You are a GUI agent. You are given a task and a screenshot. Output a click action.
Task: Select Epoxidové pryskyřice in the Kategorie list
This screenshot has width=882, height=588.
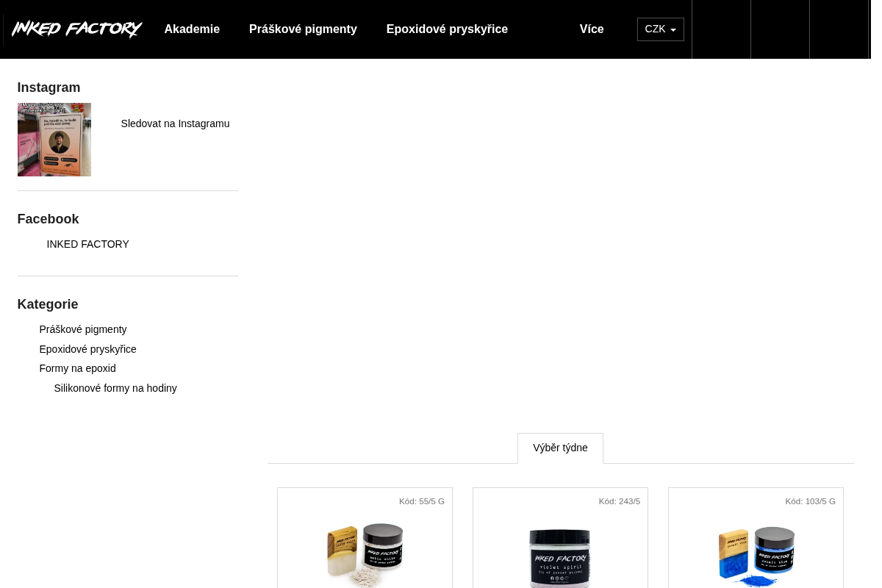(88, 349)
